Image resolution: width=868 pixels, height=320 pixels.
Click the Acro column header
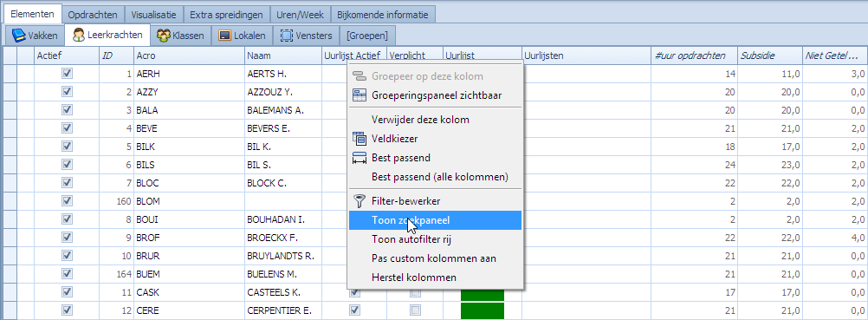[189, 56]
